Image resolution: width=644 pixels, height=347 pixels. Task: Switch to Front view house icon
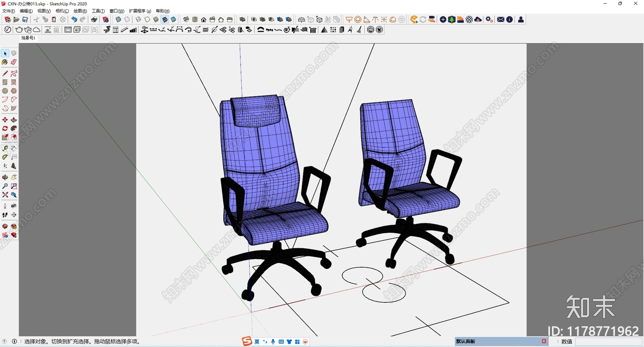click(204, 19)
